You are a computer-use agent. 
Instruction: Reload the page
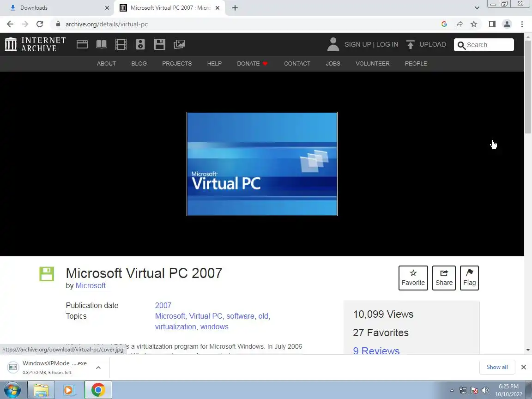click(x=40, y=24)
